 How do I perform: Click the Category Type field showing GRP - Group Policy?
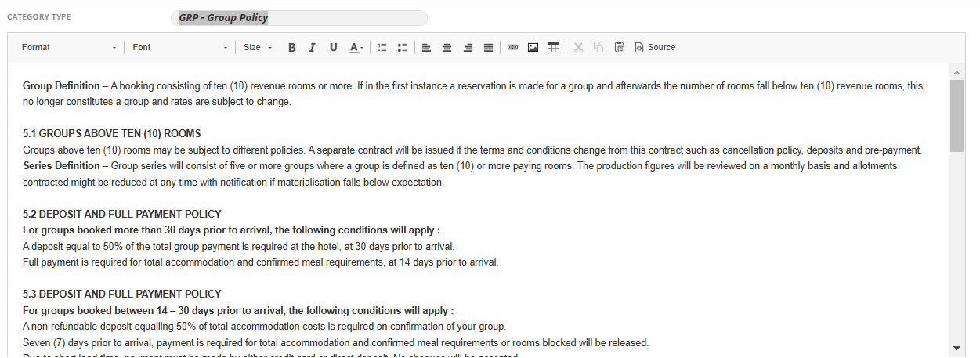(299, 18)
